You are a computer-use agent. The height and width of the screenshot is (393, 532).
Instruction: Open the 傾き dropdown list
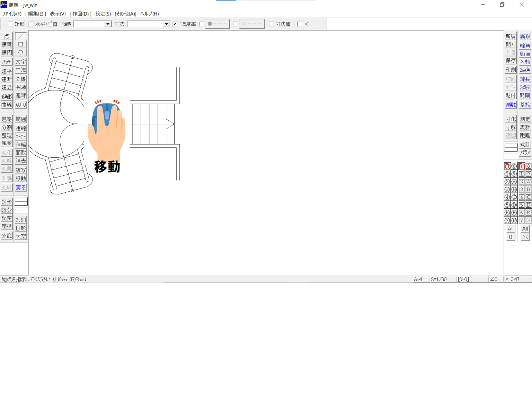click(108, 24)
